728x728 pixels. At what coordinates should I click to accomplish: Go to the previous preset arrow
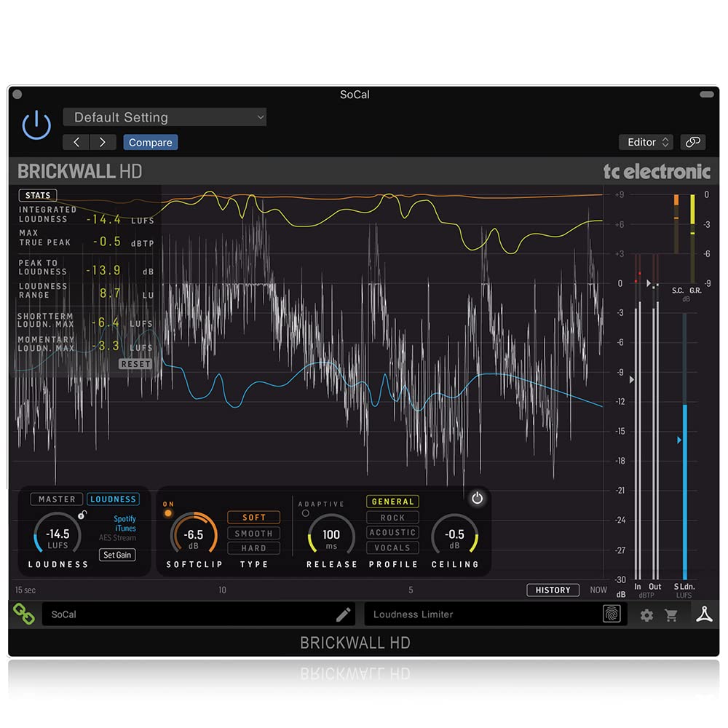tap(76, 142)
